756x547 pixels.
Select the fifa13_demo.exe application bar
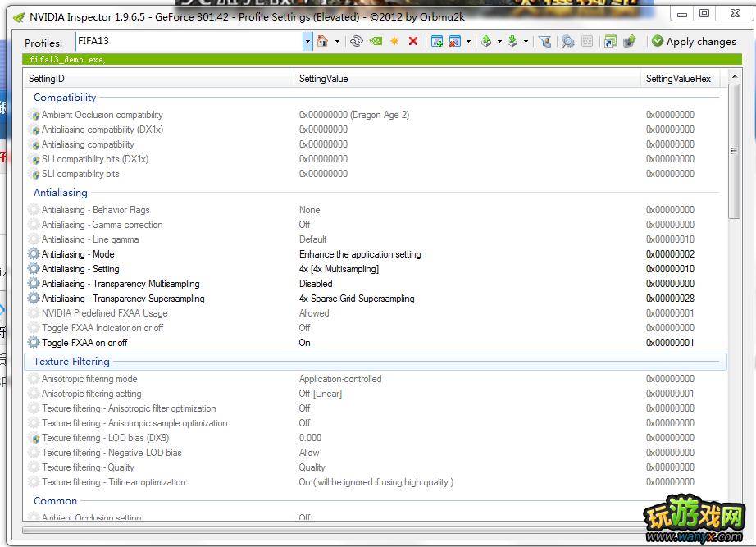[x=382, y=59]
